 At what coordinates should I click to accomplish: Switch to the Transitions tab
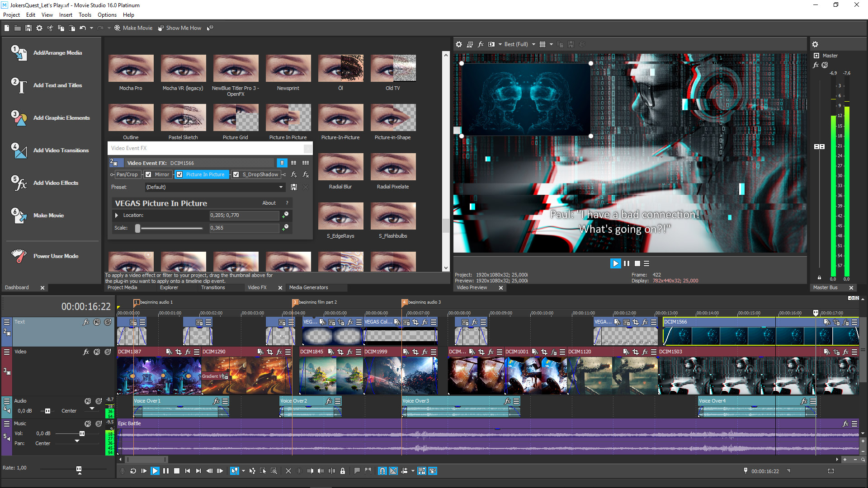(x=212, y=287)
